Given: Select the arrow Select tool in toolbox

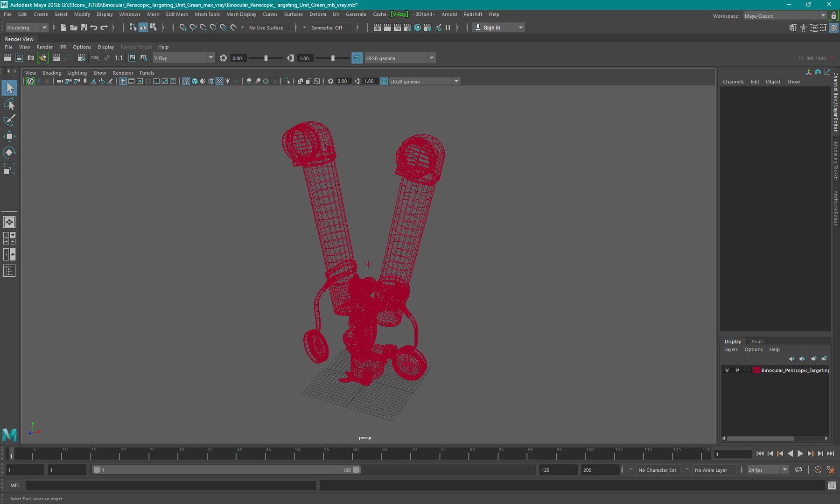Looking at the screenshot, I should tap(9, 88).
